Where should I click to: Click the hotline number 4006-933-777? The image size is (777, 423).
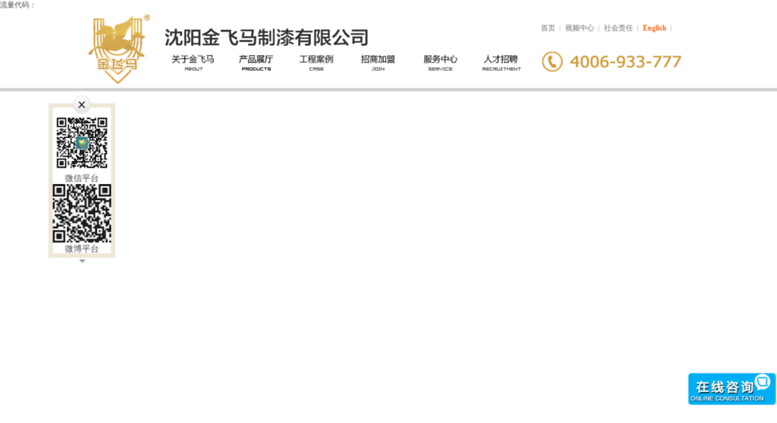point(625,62)
